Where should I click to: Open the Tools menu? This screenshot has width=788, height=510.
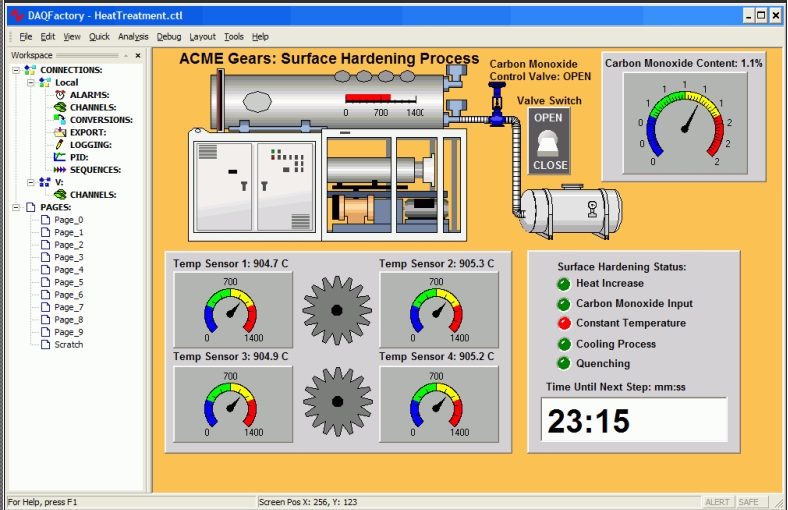coord(234,37)
